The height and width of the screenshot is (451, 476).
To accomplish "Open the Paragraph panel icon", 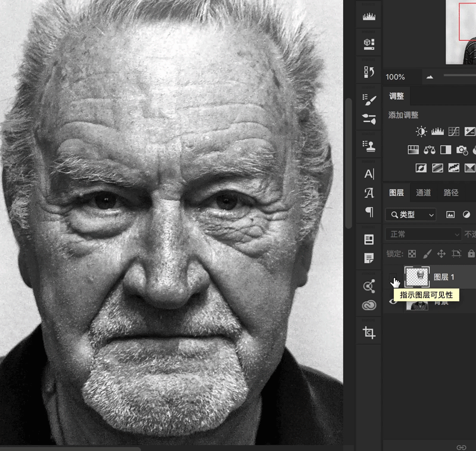I will (x=369, y=212).
